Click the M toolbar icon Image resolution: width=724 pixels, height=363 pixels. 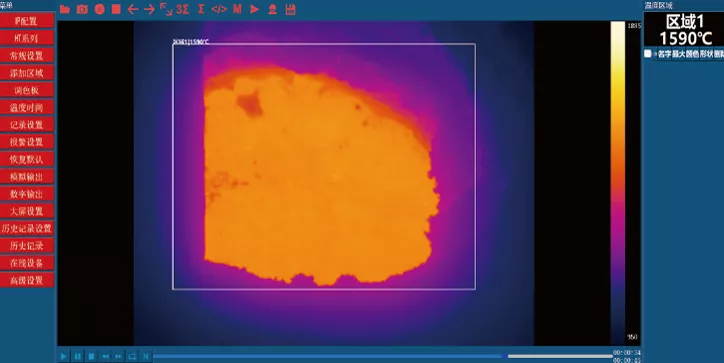pyautogui.click(x=237, y=9)
